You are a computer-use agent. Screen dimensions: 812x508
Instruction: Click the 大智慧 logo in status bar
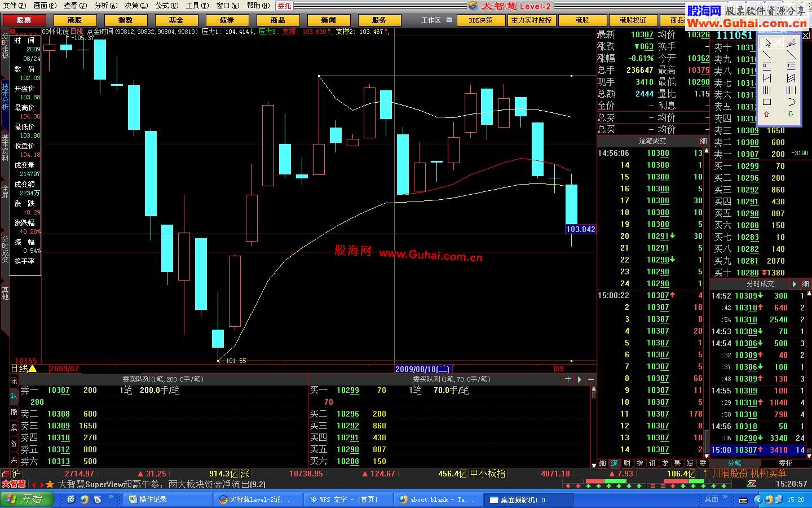coord(14,484)
